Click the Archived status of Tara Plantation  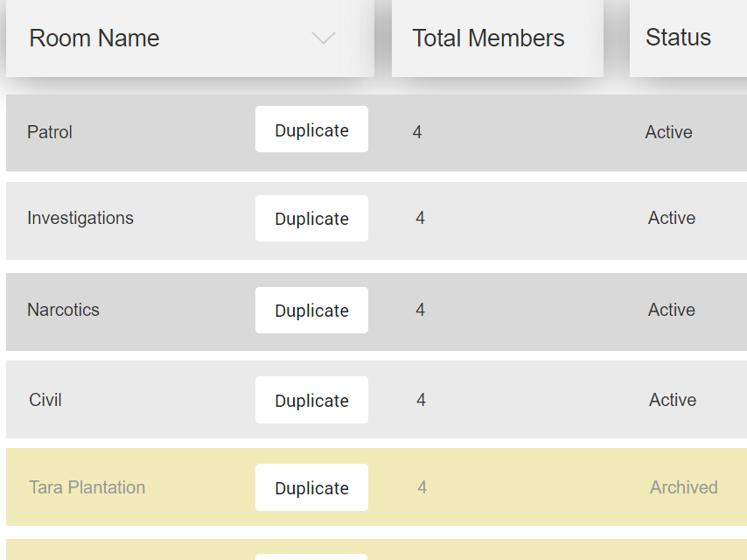point(683,487)
